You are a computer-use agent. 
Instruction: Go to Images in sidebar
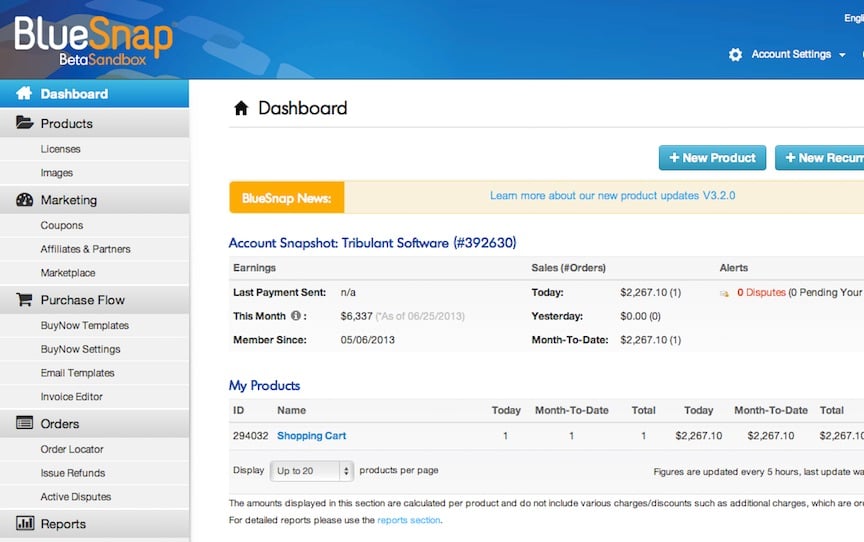57,173
